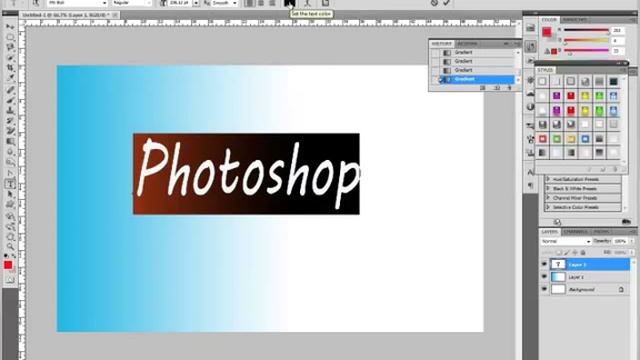640x360 pixels.
Task: Open the Paragraph panel dock icon
Action: point(530,186)
